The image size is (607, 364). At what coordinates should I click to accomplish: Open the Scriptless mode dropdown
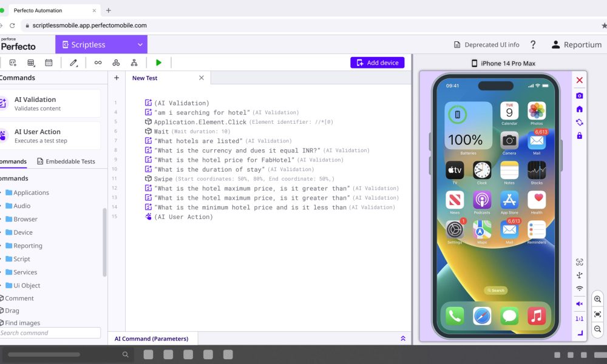101,44
